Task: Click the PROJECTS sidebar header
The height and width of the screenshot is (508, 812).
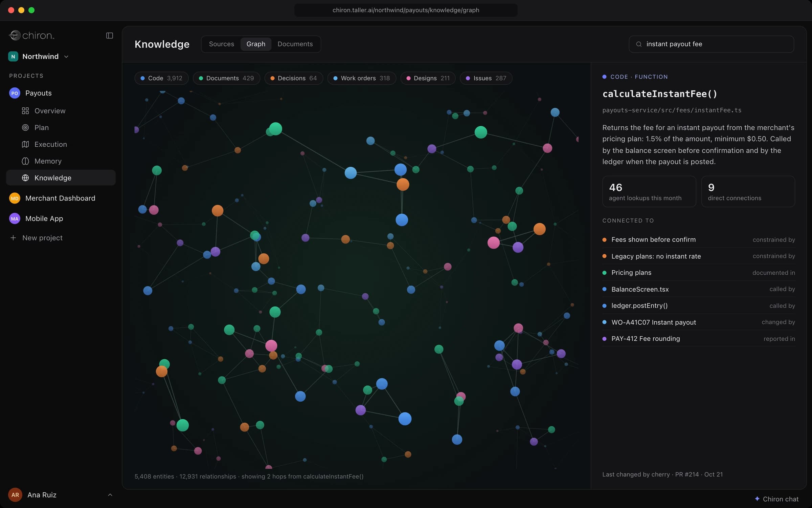Action: click(x=26, y=76)
